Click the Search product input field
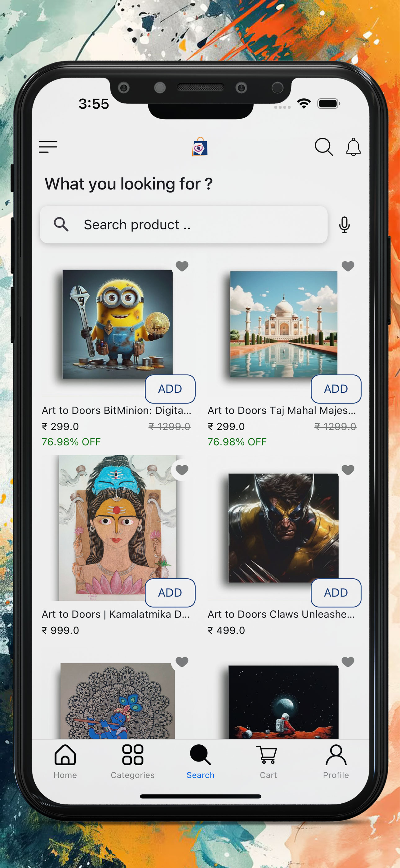This screenshot has height=868, width=400. tap(184, 225)
